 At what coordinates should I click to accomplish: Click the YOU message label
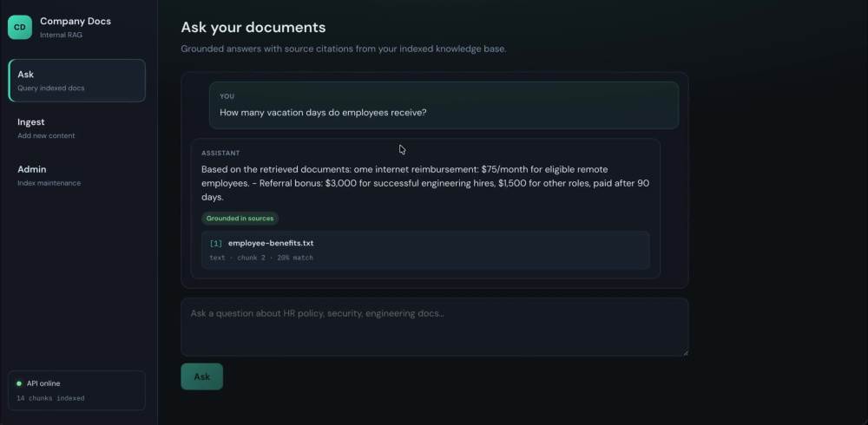click(227, 96)
